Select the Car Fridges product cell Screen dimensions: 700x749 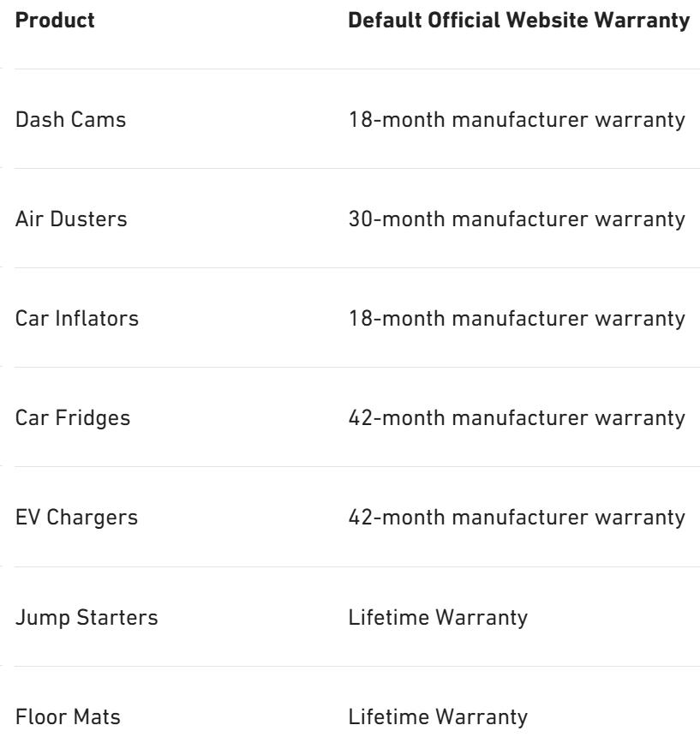(73, 417)
